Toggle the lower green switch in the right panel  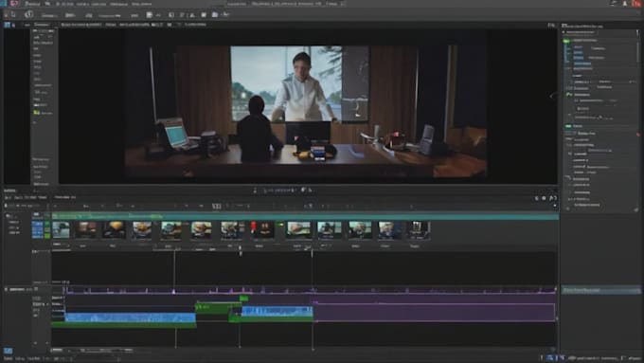point(568,126)
